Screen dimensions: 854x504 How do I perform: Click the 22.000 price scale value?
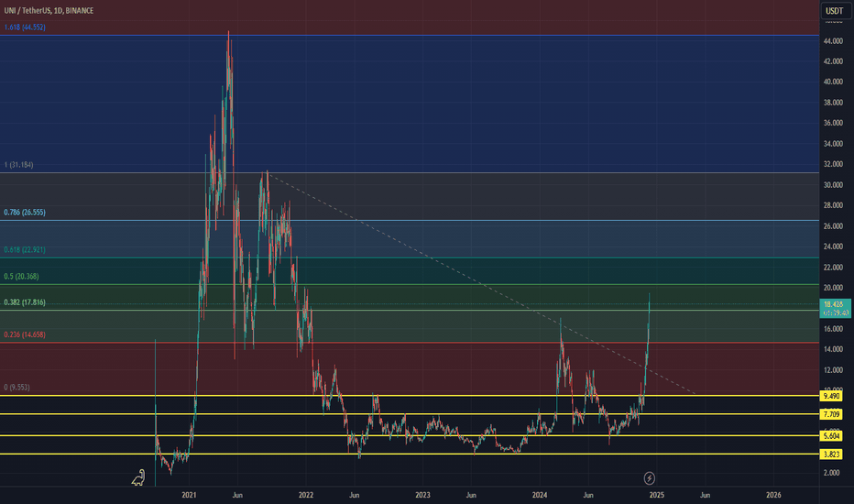pyautogui.click(x=833, y=268)
